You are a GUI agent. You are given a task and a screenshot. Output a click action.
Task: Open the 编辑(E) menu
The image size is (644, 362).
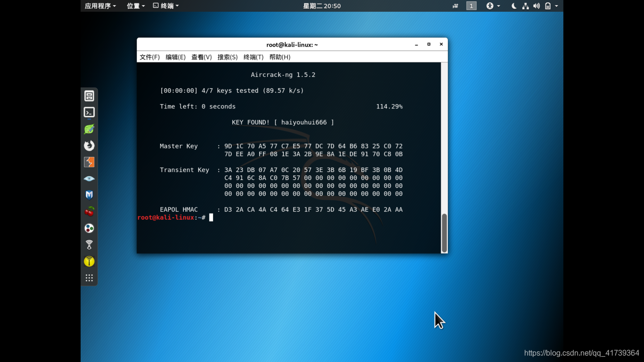175,57
